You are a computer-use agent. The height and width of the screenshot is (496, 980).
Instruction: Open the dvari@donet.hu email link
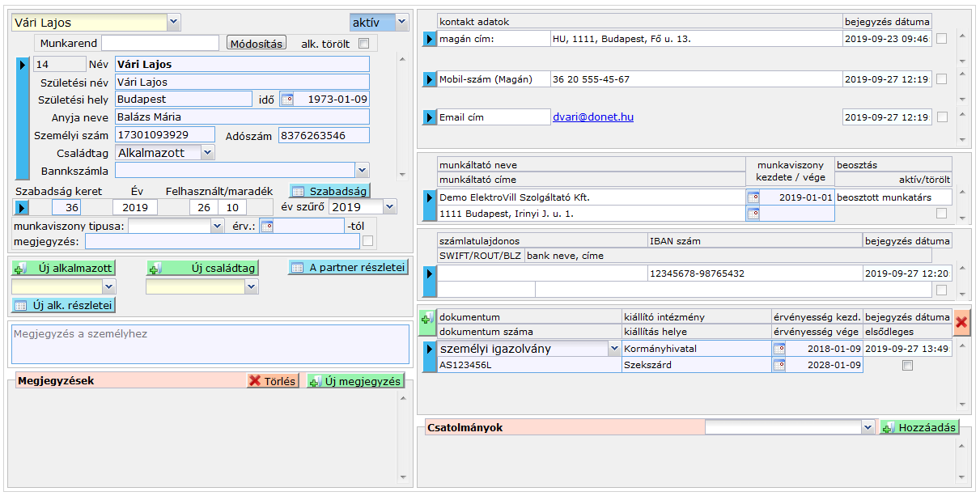point(592,117)
